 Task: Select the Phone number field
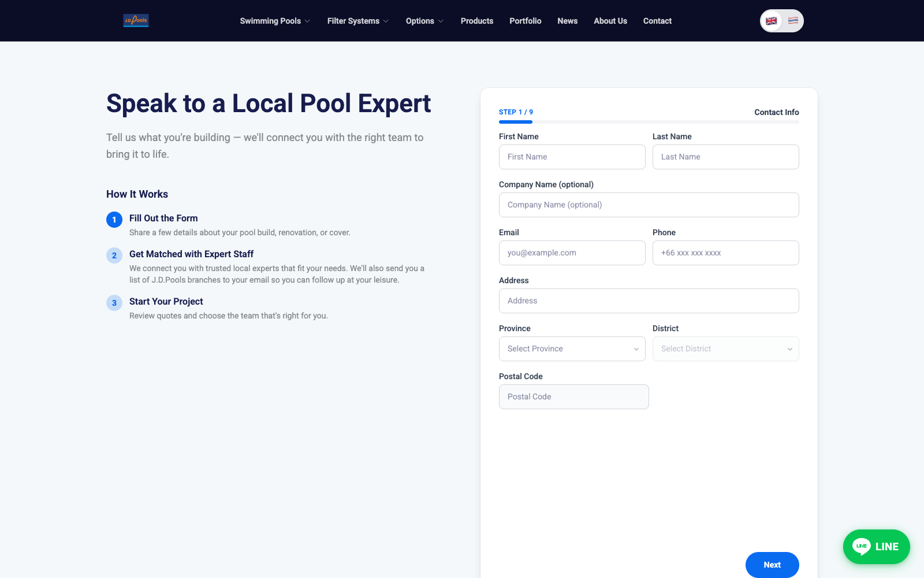[x=725, y=253]
